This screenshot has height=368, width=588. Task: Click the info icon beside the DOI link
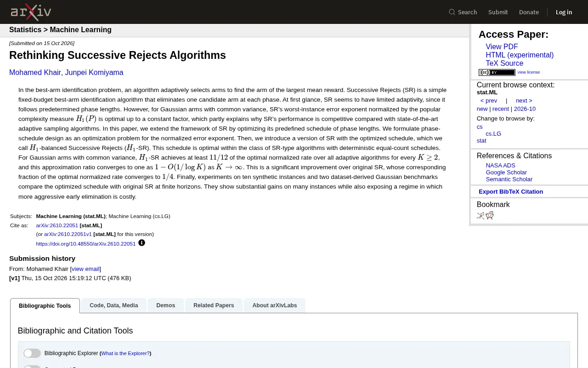(141, 243)
